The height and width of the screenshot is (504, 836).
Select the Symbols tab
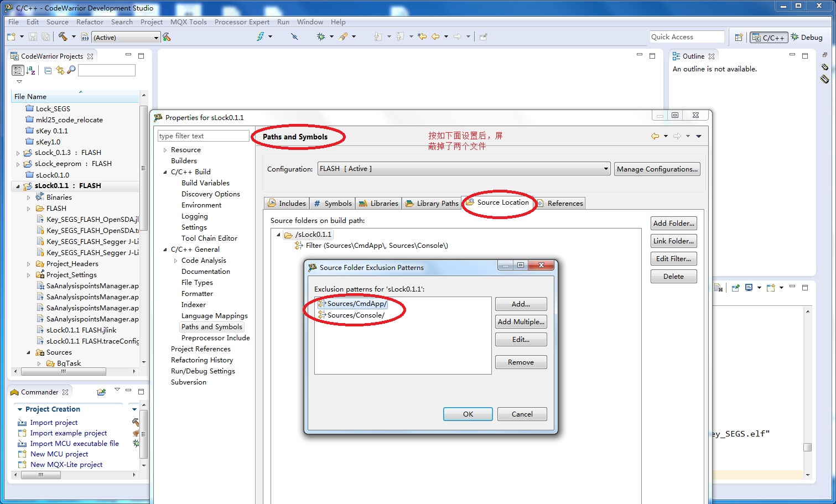tap(333, 204)
